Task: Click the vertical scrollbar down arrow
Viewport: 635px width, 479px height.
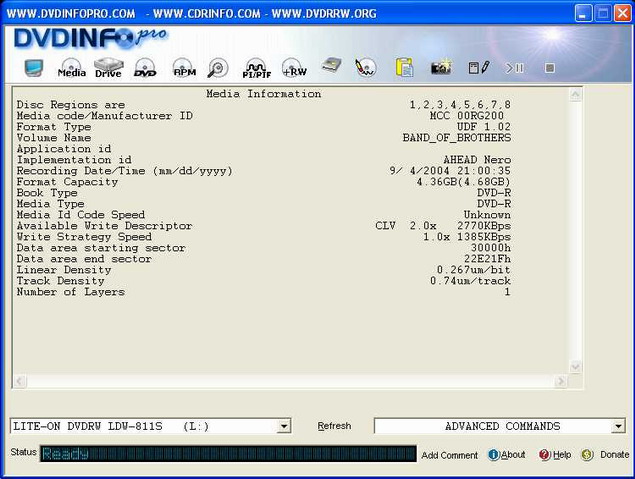Action: click(x=575, y=367)
